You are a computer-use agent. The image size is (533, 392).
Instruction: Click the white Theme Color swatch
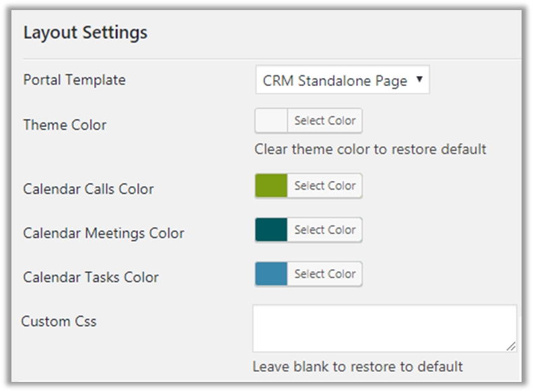[271, 121]
